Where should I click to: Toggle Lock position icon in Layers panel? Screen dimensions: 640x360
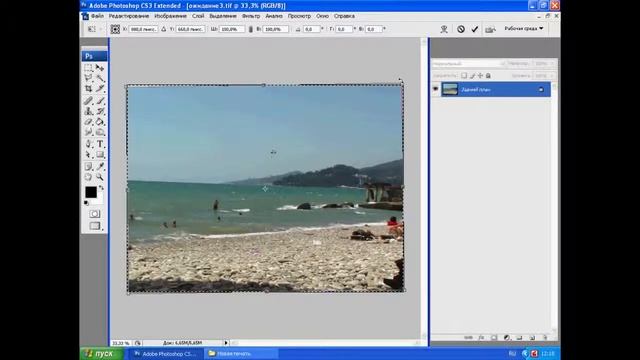480,76
